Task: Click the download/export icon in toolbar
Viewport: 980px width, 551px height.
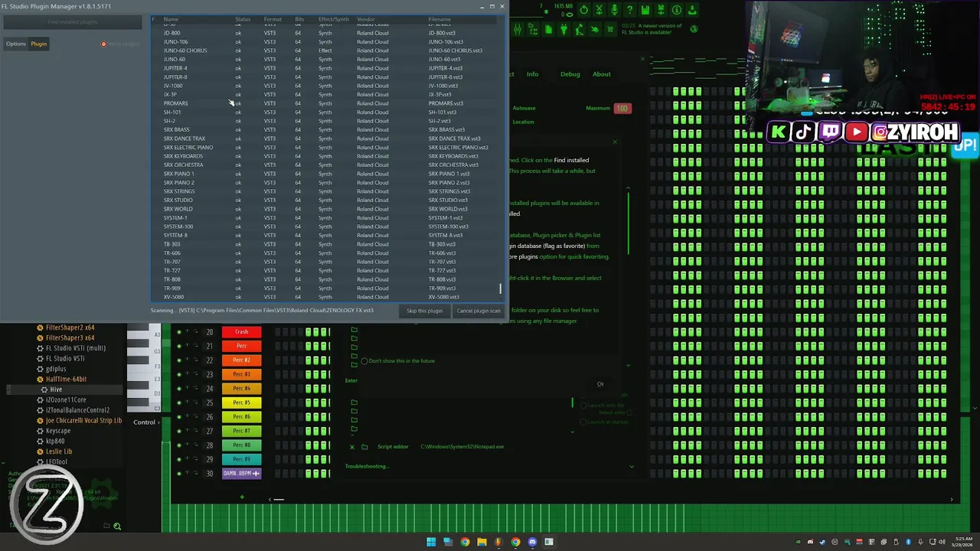Action: tap(691, 10)
